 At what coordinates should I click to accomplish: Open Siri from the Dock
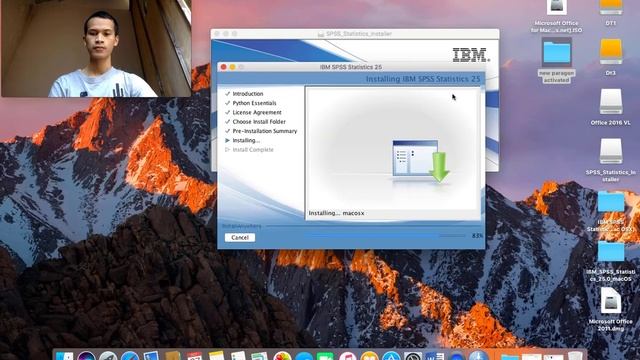(x=86, y=356)
